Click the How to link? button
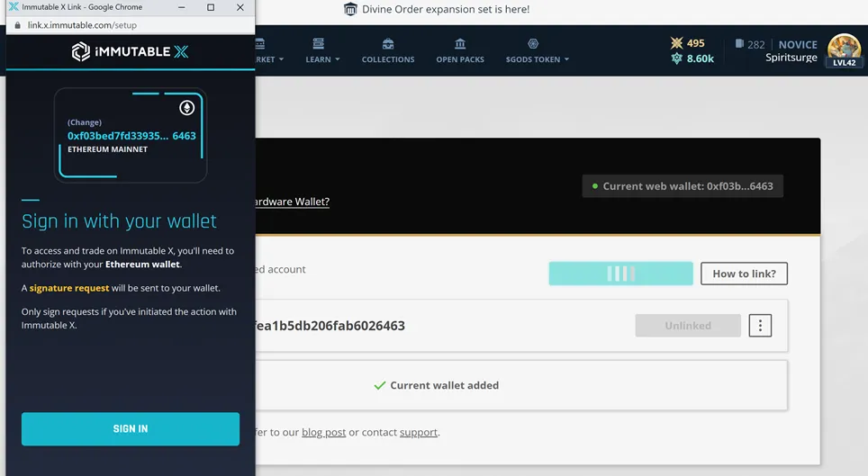 (x=744, y=274)
